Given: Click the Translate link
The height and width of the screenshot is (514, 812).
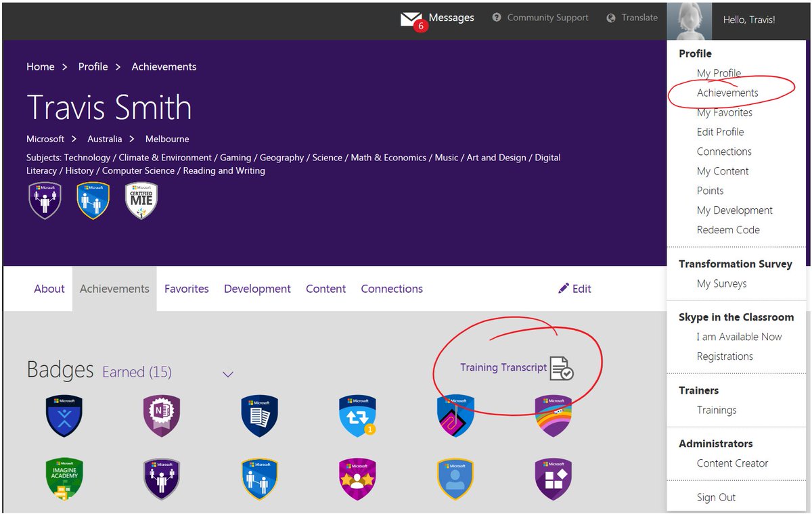Looking at the screenshot, I should tap(639, 18).
